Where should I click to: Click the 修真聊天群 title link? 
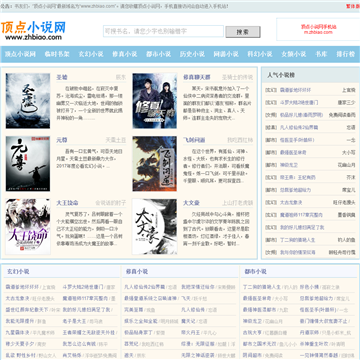(x=197, y=77)
